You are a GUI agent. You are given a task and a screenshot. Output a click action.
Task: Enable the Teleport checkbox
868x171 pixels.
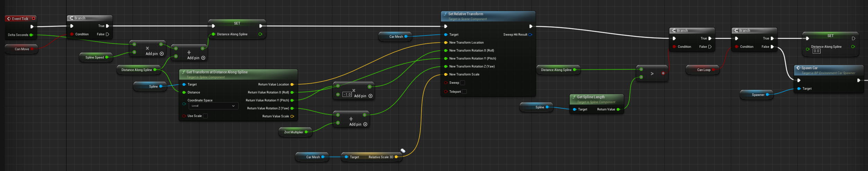[x=464, y=92]
